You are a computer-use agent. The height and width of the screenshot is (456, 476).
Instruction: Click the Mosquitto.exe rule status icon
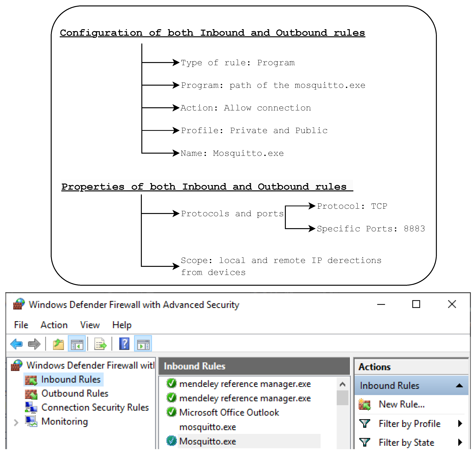coord(171,441)
